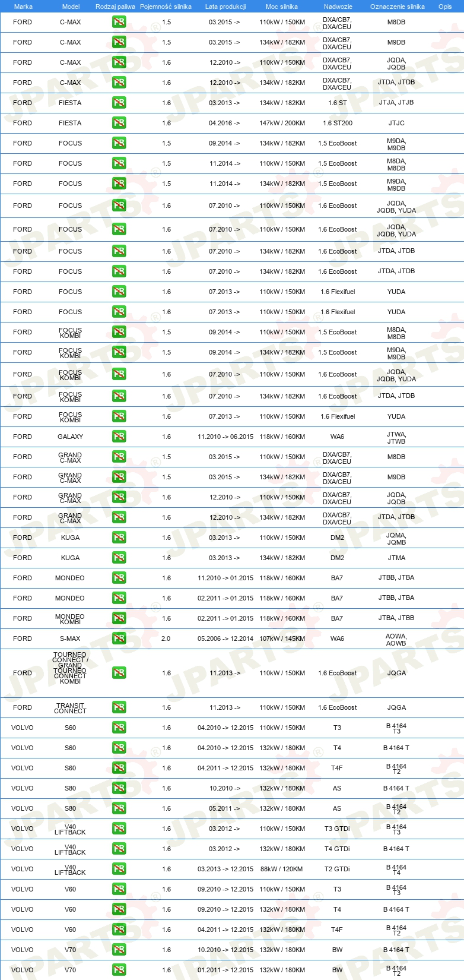This screenshot has width=464, height=980.
Task: Select the T3 GTDi body cell
Action: point(337,829)
